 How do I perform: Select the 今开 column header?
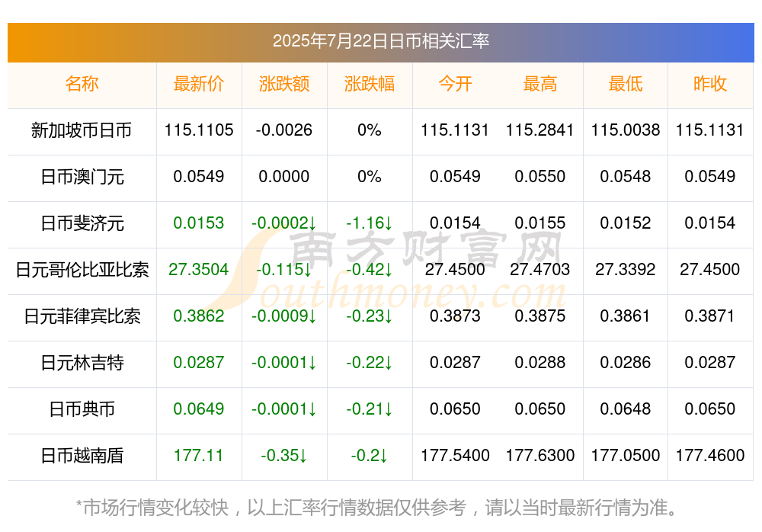click(455, 84)
